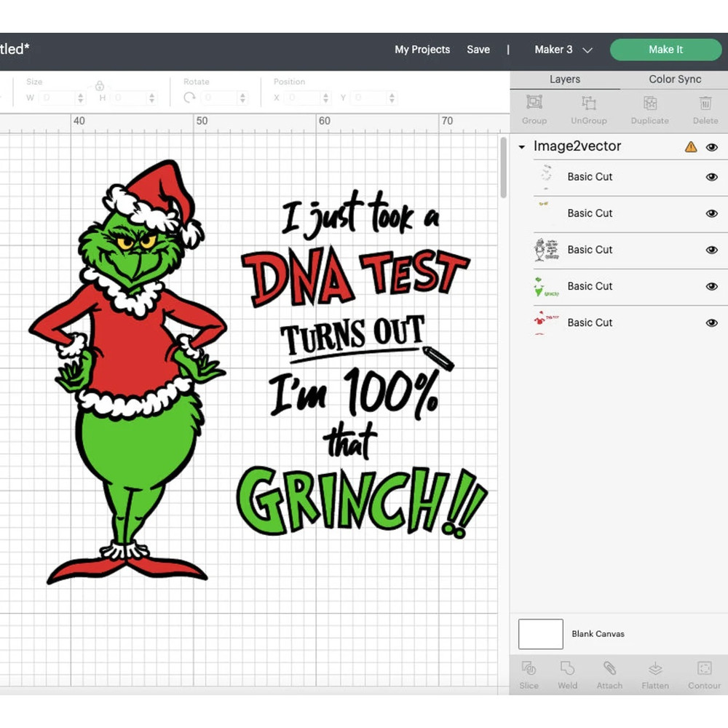Click the W size stepper up arrow
728x728 pixels.
click(x=79, y=93)
